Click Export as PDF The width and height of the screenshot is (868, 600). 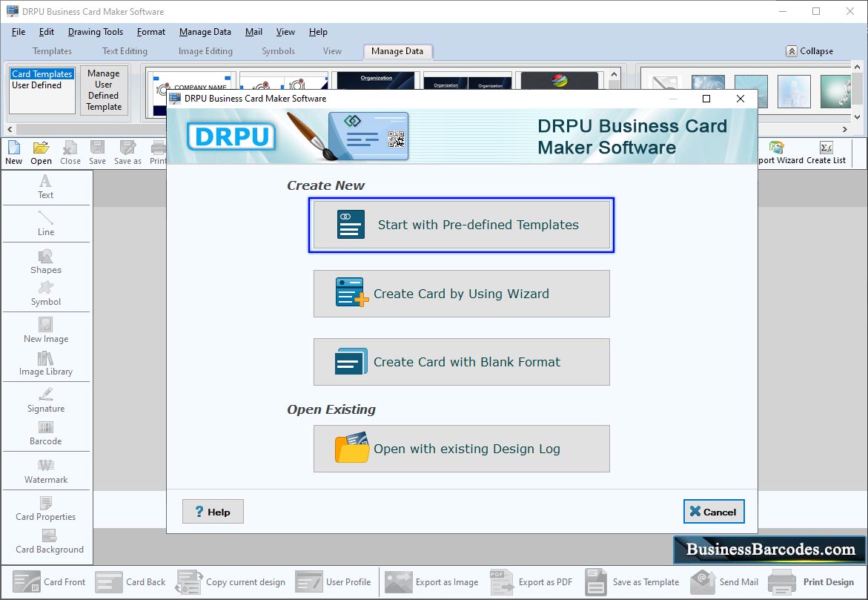pyautogui.click(x=531, y=581)
